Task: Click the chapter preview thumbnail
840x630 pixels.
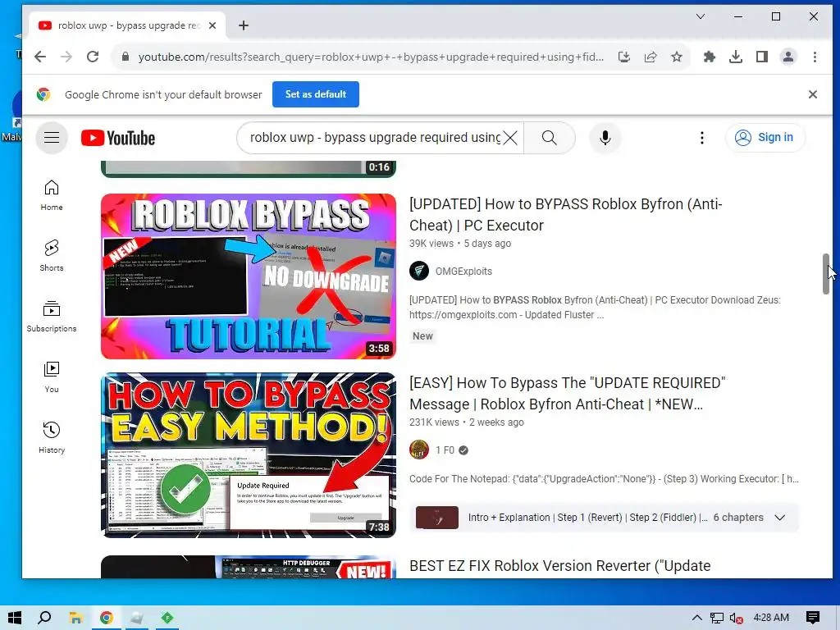Action: click(x=437, y=518)
